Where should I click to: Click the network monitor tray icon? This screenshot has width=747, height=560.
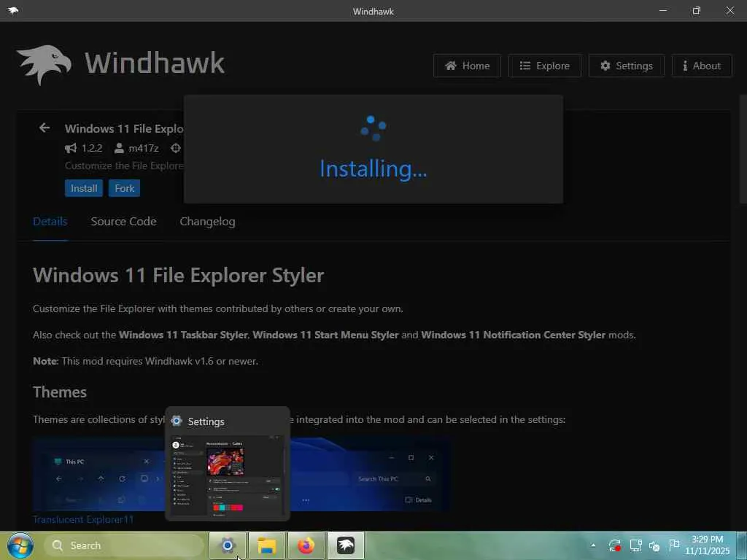[x=635, y=545]
